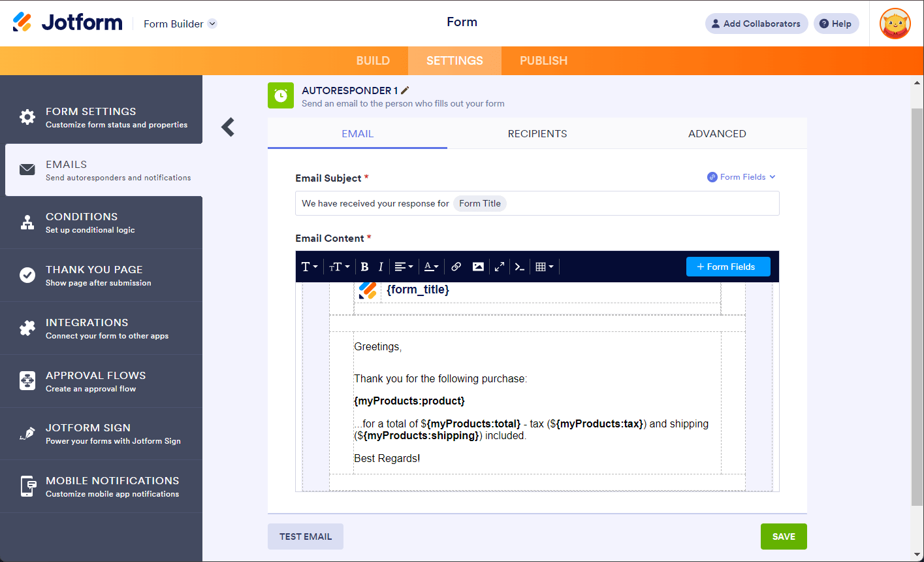Insert a hyperlink with the link icon

click(x=456, y=267)
